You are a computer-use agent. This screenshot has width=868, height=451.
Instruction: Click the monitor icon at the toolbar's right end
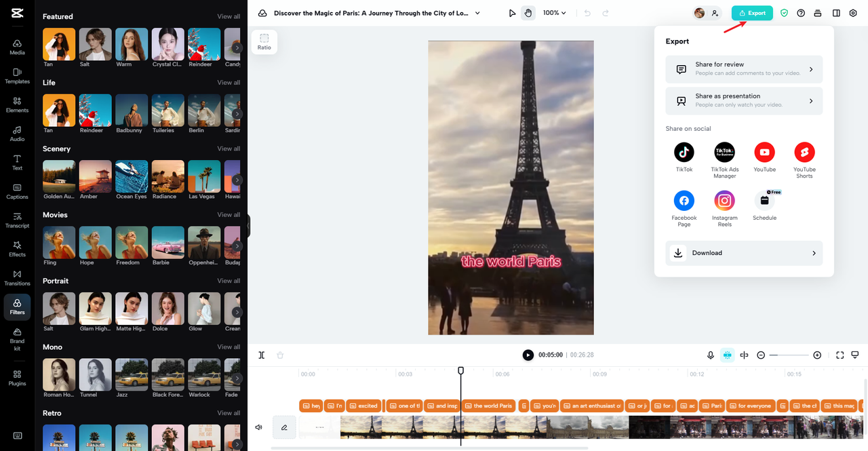coord(855,355)
